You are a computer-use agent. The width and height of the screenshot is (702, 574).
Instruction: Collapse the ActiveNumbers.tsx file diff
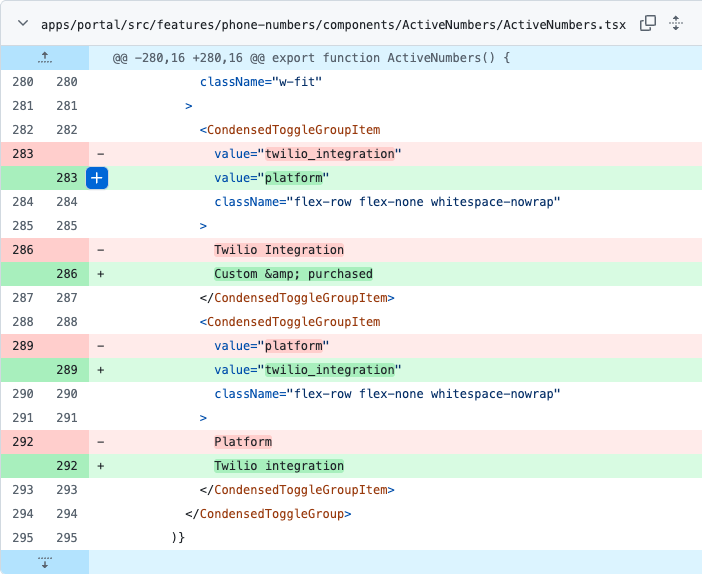[23, 23]
